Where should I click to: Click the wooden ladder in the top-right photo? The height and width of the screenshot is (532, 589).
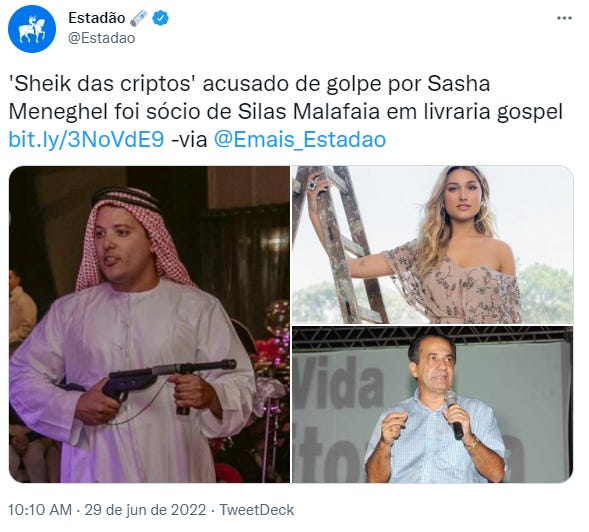(336, 244)
